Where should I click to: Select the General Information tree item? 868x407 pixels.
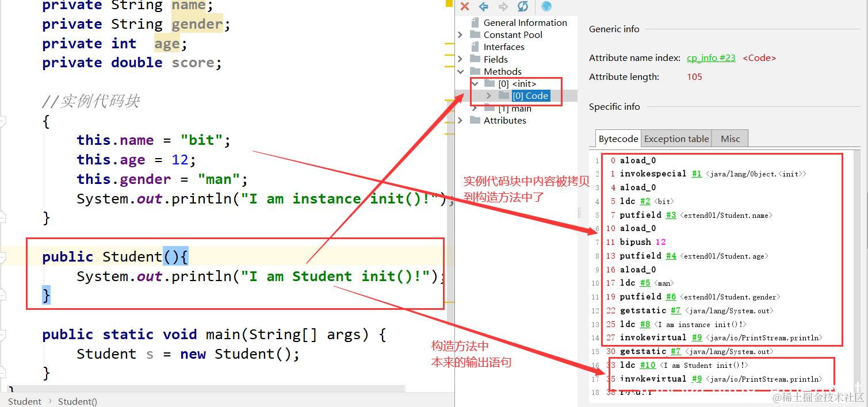tap(525, 22)
